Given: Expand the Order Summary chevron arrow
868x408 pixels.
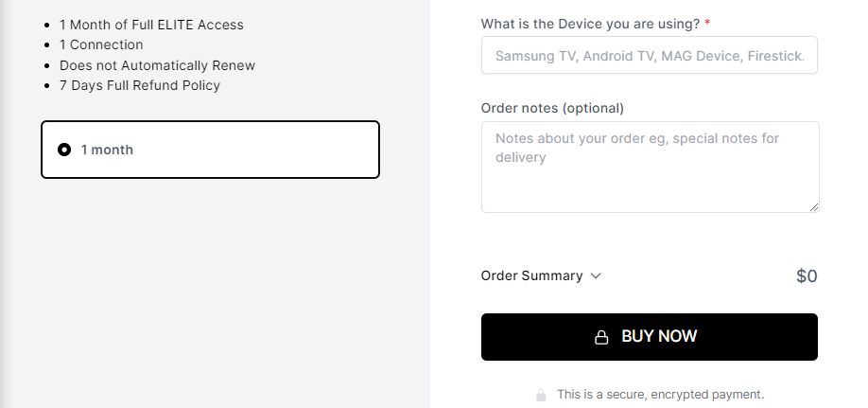Looking at the screenshot, I should pos(596,275).
